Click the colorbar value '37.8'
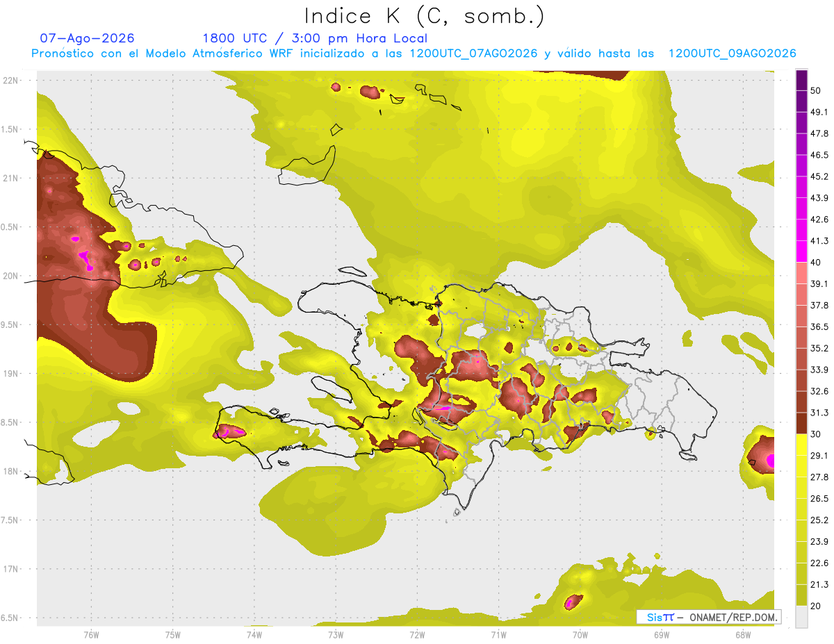The height and width of the screenshot is (644, 834). [x=819, y=305]
